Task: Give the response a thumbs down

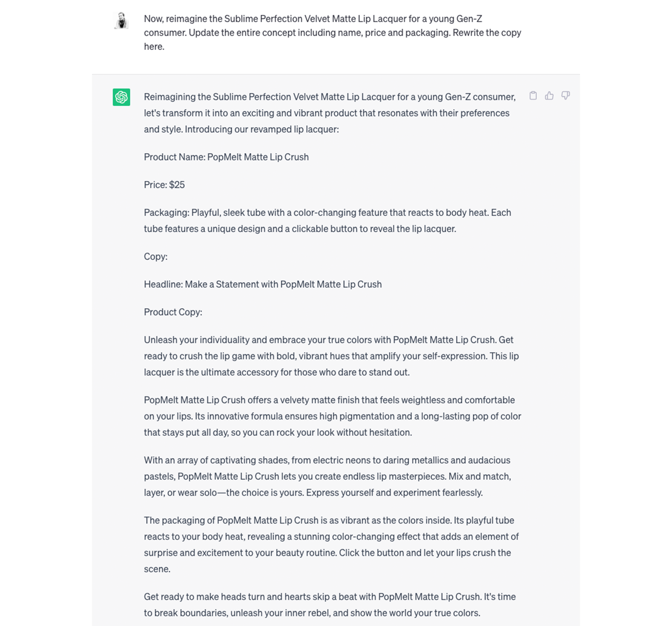Action: pyautogui.click(x=566, y=96)
